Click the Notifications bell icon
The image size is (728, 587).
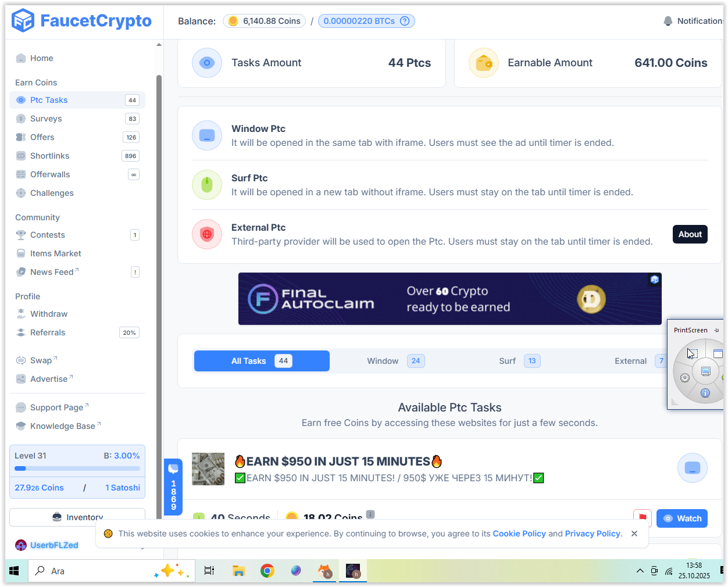click(x=668, y=21)
